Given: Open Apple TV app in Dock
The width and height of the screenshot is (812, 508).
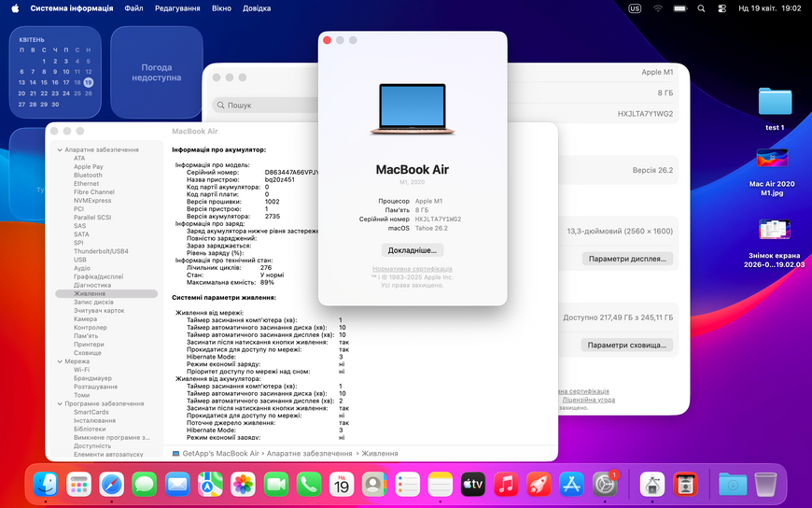Looking at the screenshot, I should pyautogui.click(x=473, y=486).
